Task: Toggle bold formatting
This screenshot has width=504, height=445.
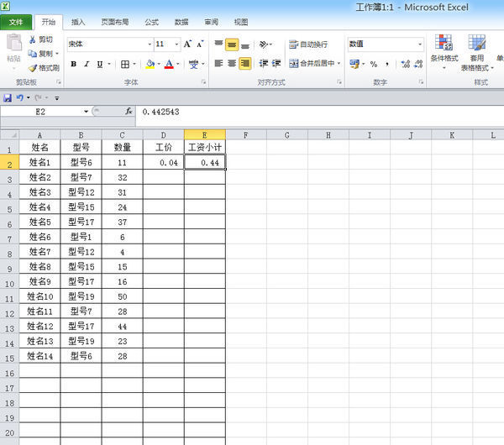Action: (x=73, y=64)
